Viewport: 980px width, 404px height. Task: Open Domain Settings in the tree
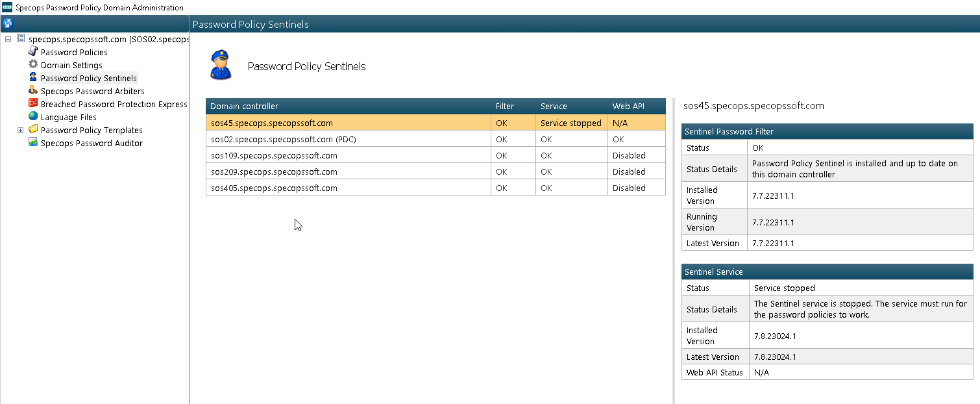click(x=71, y=65)
